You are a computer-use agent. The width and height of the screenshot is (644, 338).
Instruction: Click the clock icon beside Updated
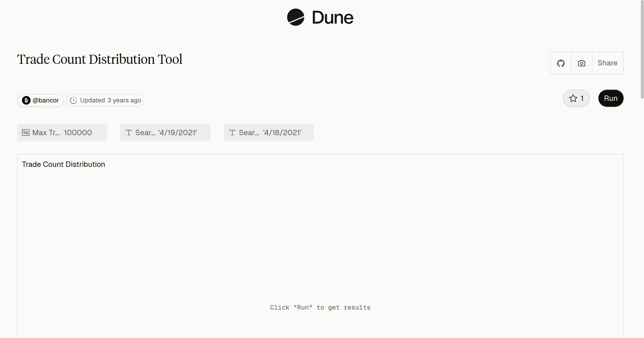coord(74,100)
